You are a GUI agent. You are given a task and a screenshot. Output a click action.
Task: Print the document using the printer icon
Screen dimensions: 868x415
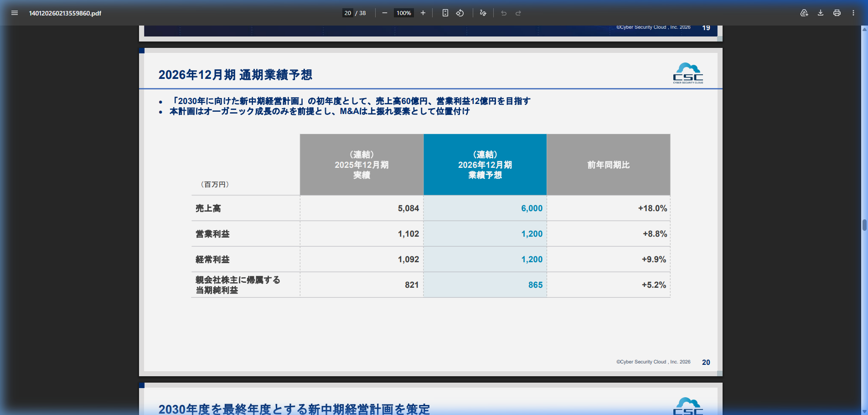coord(837,13)
